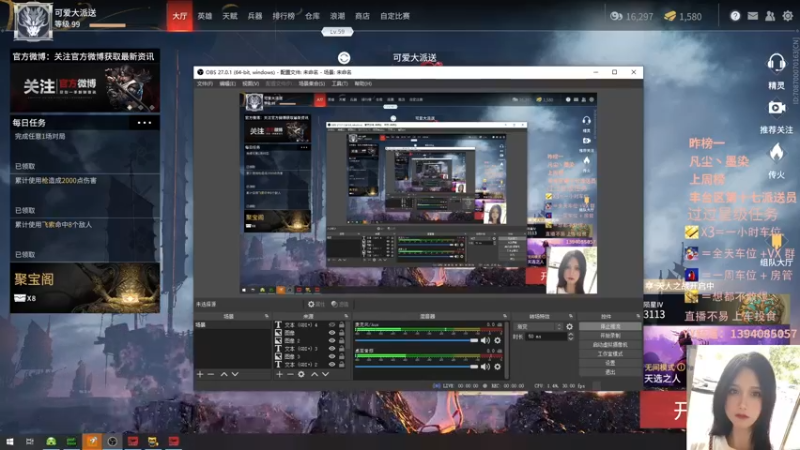Screen dimensions: 800x450
Task: Click the transition duration stepper arrows
Action: pos(570,336)
